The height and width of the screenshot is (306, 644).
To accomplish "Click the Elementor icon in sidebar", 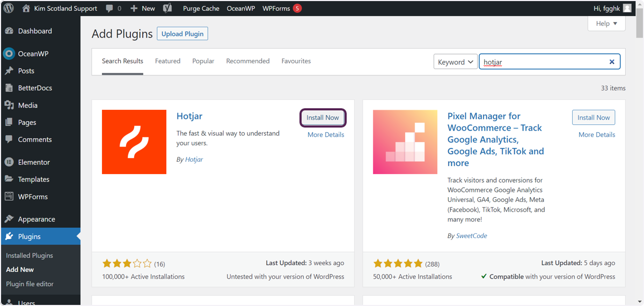I will point(9,162).
